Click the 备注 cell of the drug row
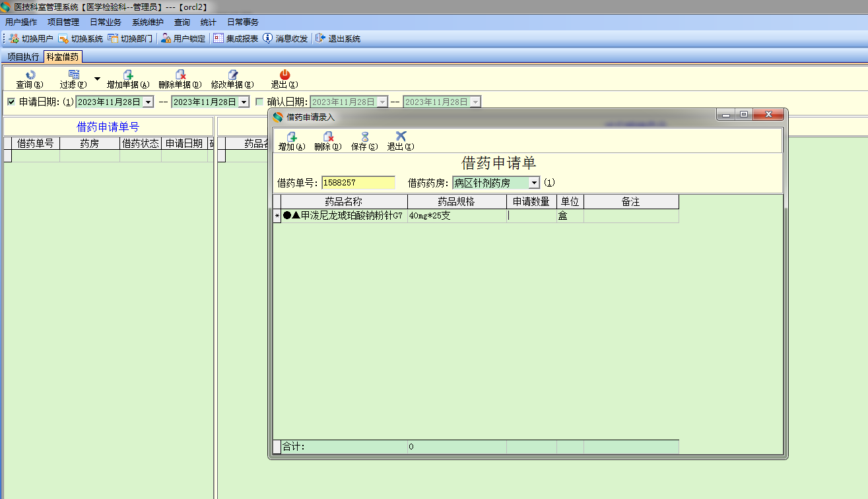Image resolution: width=868 pixels, height=499 pixels. (x=631, y=216)
